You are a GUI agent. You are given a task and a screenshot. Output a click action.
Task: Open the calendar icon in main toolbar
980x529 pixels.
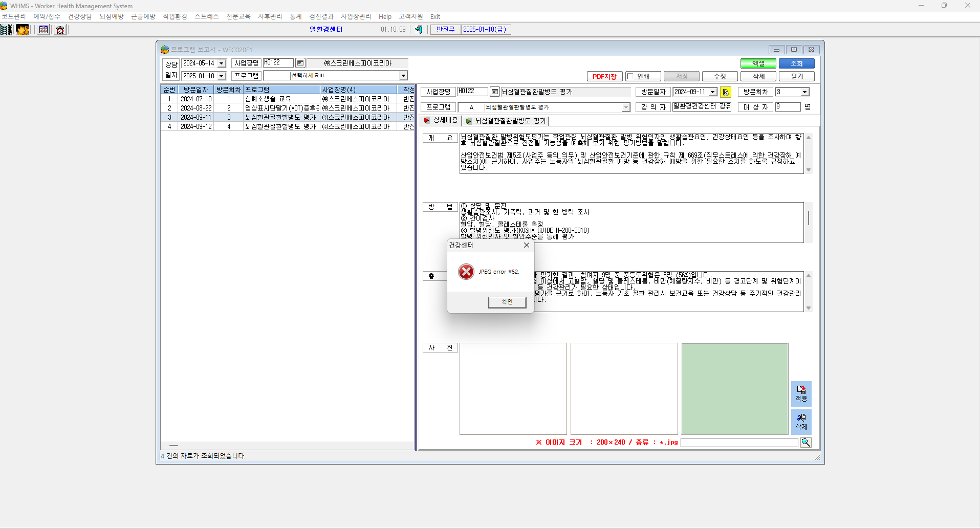pyautogui.click(x=43, y=30)
